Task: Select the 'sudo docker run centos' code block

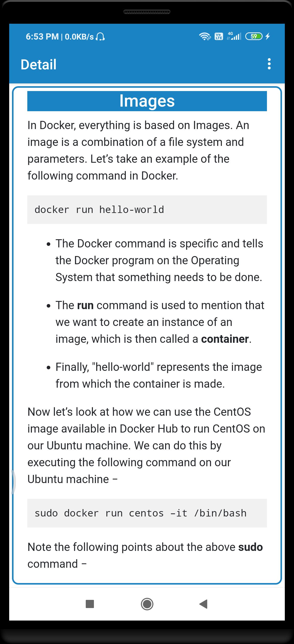Action: pyautogui.click(x=147, y=513)
